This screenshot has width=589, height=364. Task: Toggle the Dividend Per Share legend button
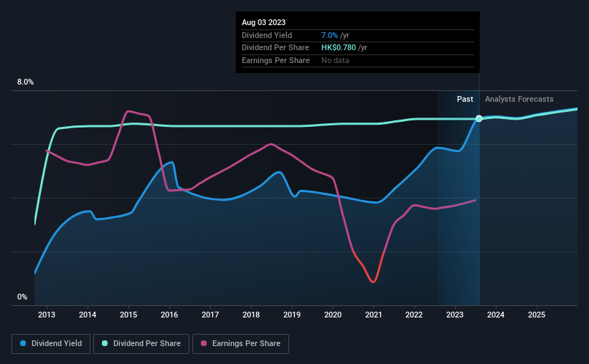click(141, 344)
